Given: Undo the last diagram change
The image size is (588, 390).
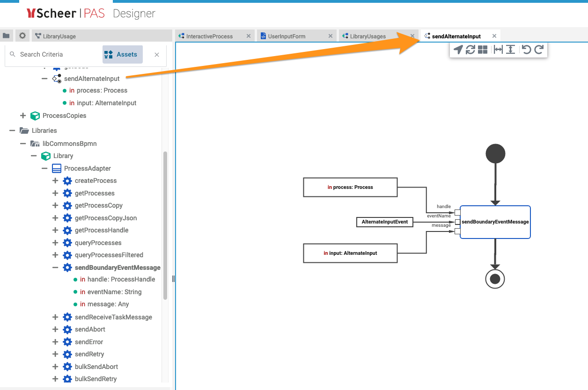Looking at the screenshot, I should (x=526, y=50).
